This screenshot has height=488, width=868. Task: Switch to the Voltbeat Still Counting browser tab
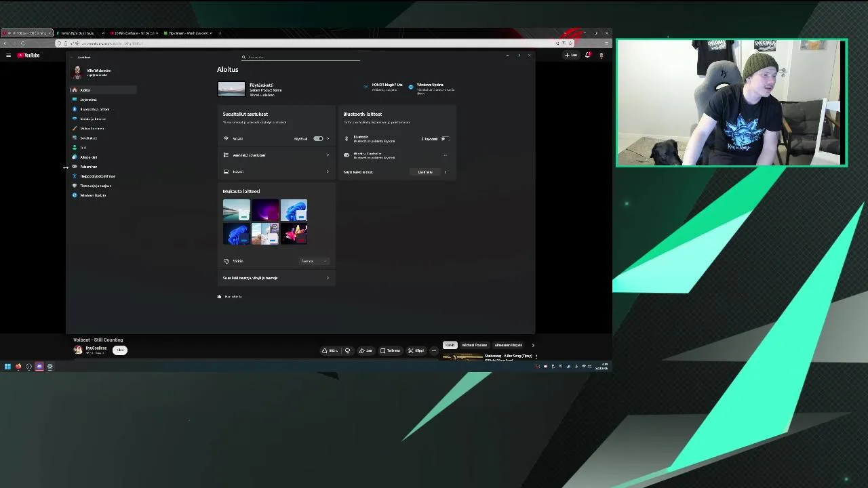pyautogui.click(x=27, y=33)
